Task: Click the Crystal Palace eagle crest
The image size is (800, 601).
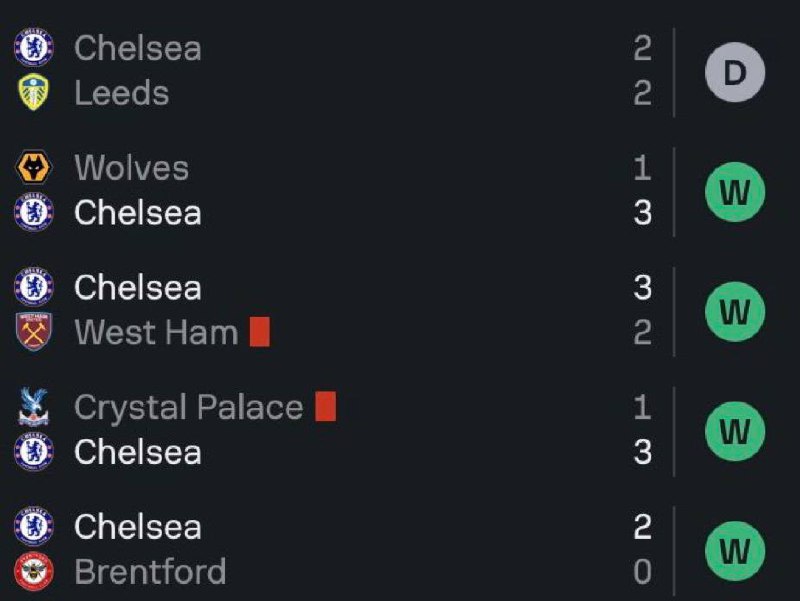Action: pyautogui.click(x=34, y=407)
